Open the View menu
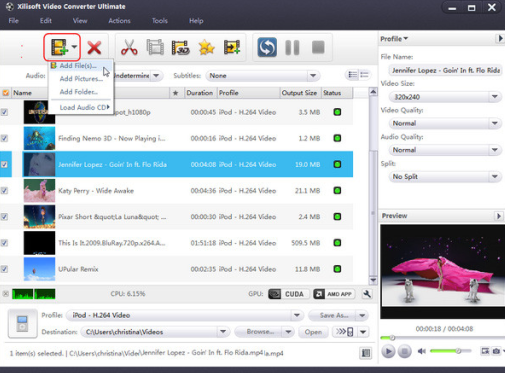The width and height of the screenshot is (505, 373). (80, 21)
